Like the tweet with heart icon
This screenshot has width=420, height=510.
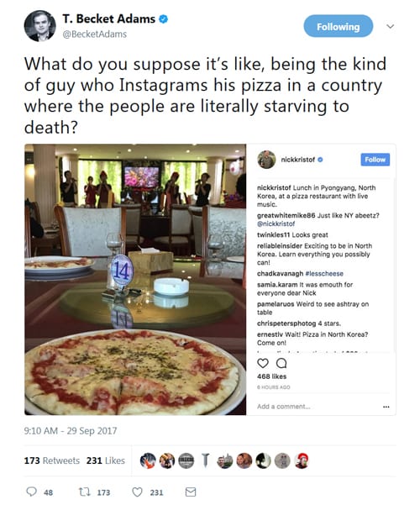pos(137,492)
